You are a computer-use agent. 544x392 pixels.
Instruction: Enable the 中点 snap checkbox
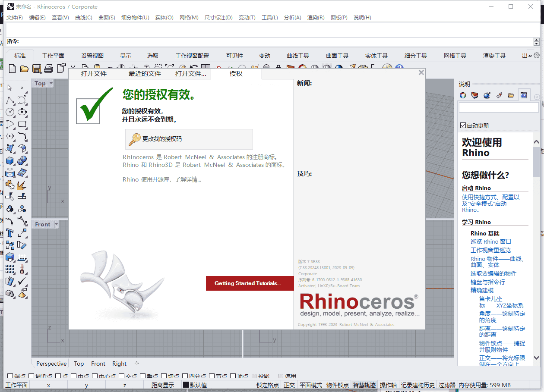pyautogui.click(x=74, y=375)
